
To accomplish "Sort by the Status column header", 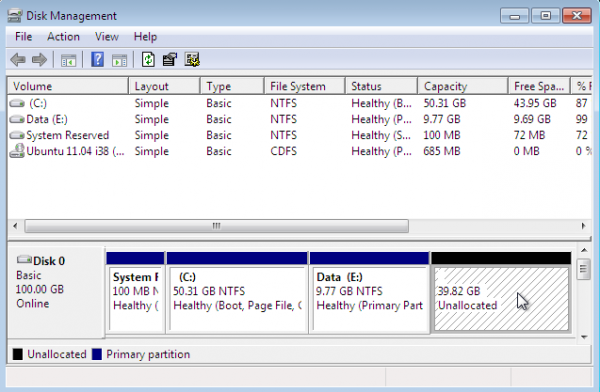I will tap(381, 86).
